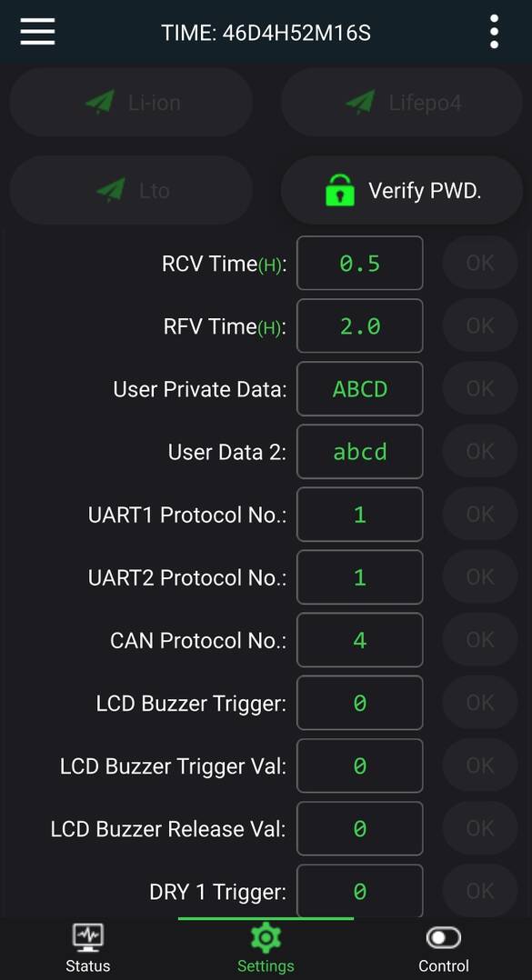Edit the DRY 1 Trigger field
The image size is (532, 980).
[x=359, y=891]
